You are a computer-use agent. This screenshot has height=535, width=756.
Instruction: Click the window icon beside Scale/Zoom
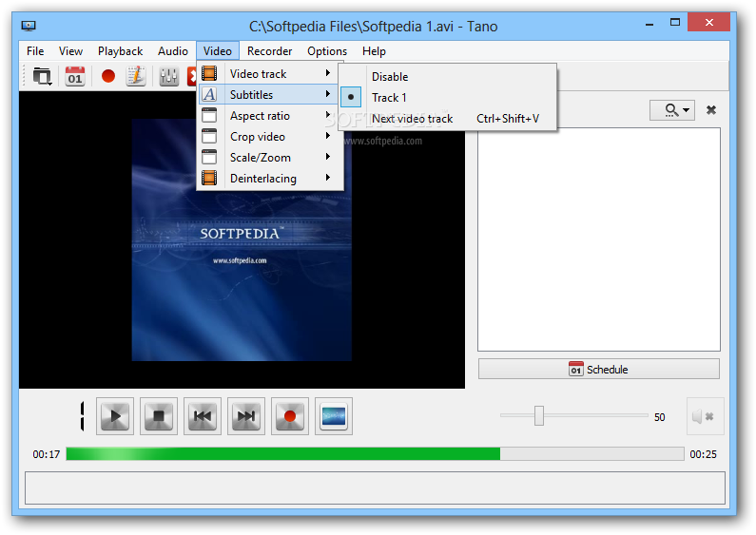tap(209, 157)
